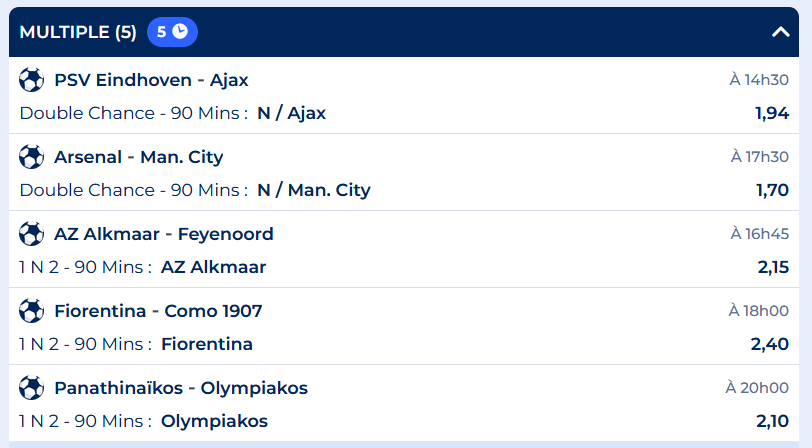Click the 2,15 odds for AZ Alkmaar
812x448 pixels.
tap(772, 267)
